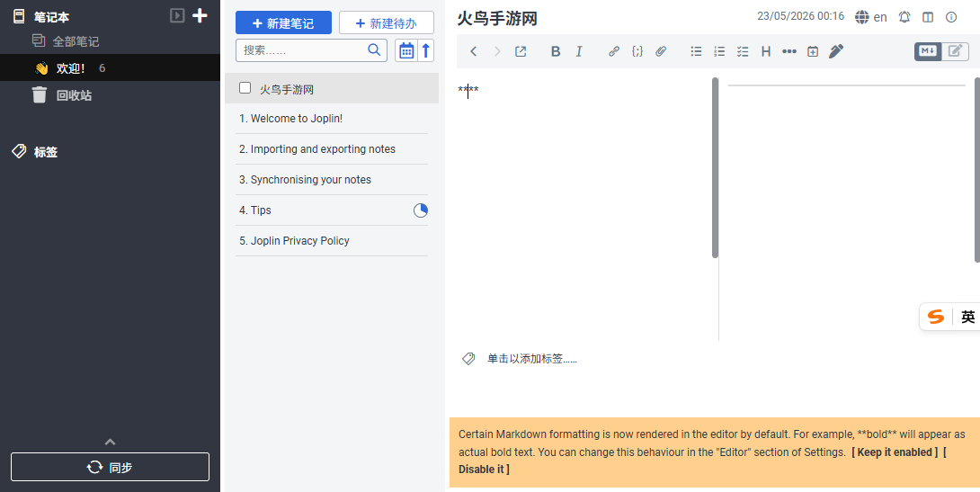Insert a hyperlink with link icon

coord(614,51)
